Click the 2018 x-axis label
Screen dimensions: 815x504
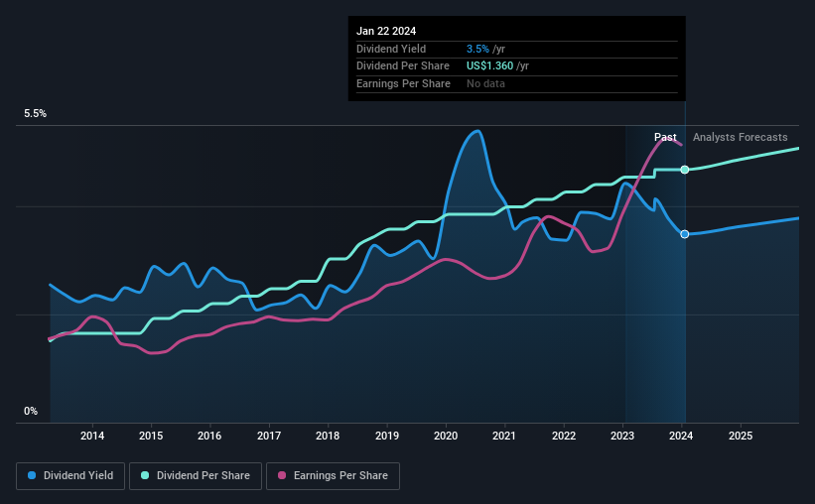328,436
